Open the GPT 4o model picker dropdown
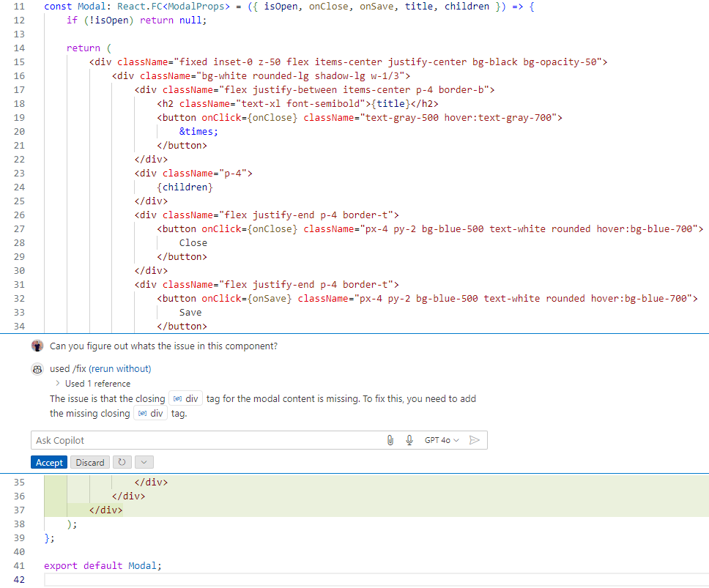 [442, 440]
